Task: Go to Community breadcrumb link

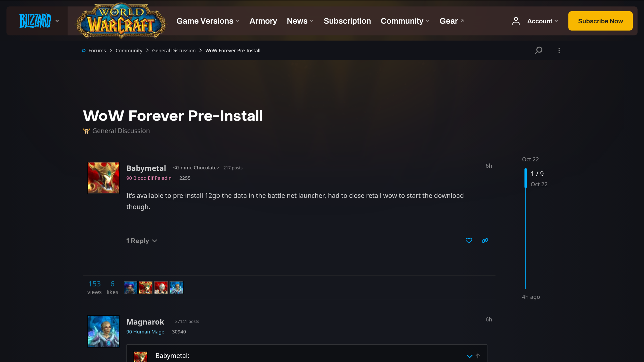Action: [x=129, y=51]
